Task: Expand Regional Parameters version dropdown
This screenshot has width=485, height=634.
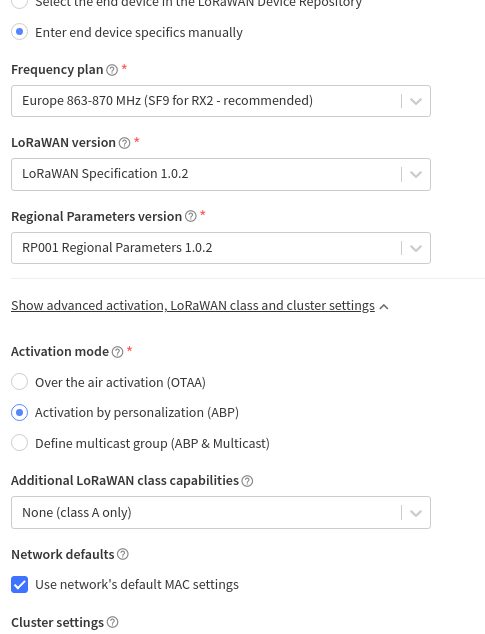Action: [x=221, y=248]
